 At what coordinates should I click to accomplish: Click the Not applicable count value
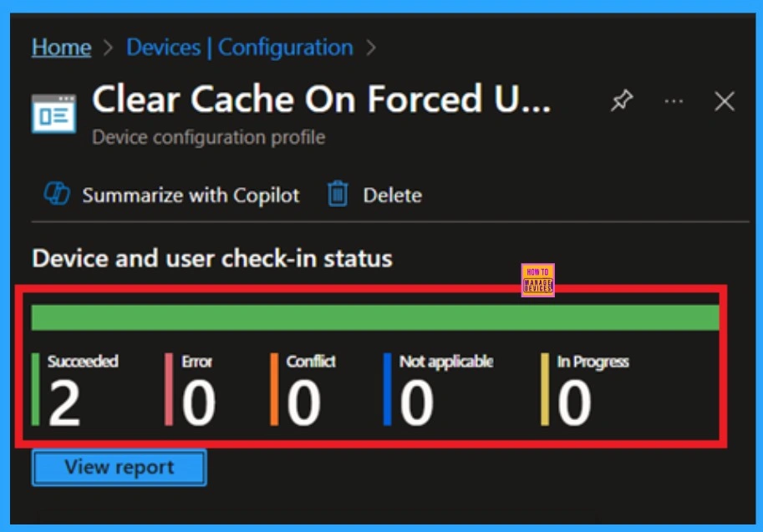(x=416, y=403)
